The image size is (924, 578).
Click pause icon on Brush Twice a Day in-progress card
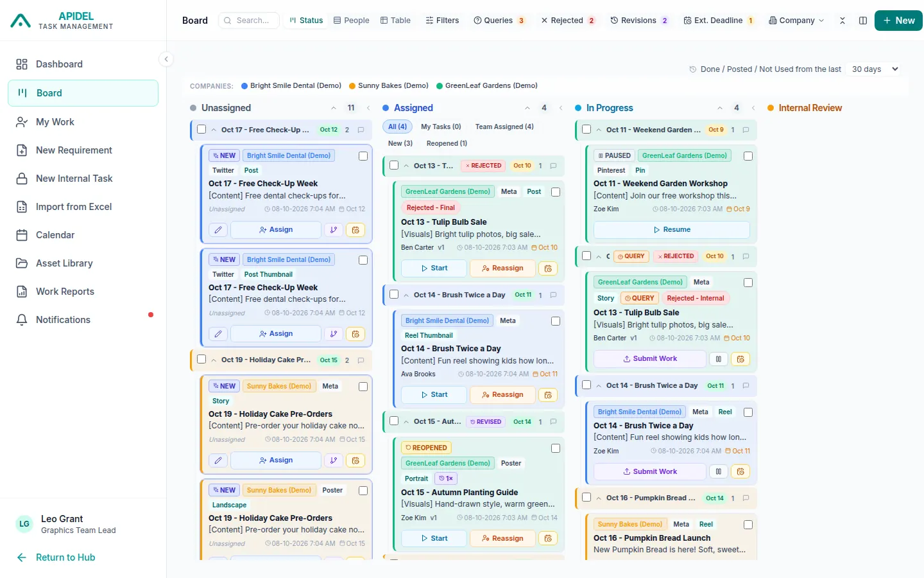point(719,471)
